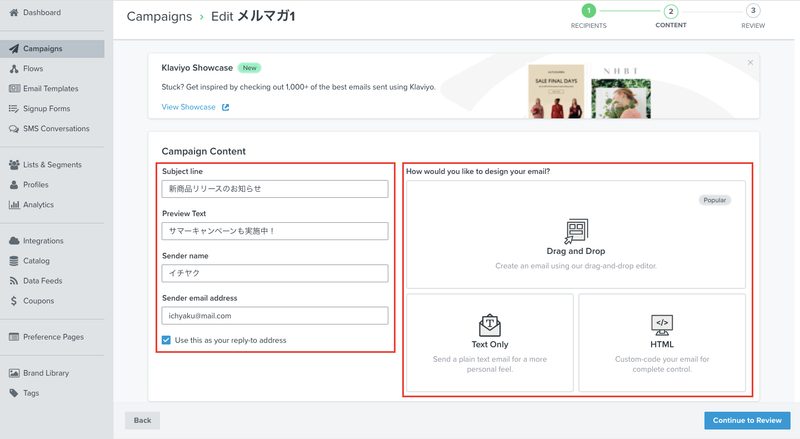Open Preference Pages in the sidebar
Screen dimensions: 800x439
(x=53, y=337)
